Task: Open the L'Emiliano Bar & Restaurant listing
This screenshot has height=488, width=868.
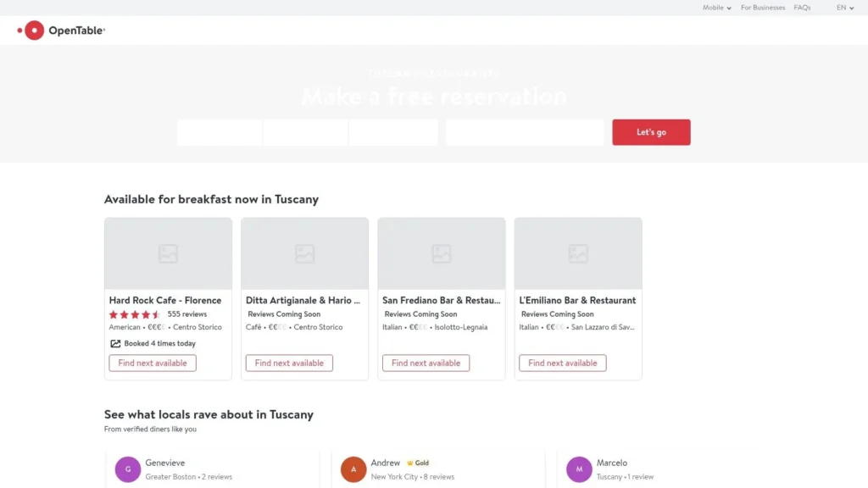Action: point(577,300)
